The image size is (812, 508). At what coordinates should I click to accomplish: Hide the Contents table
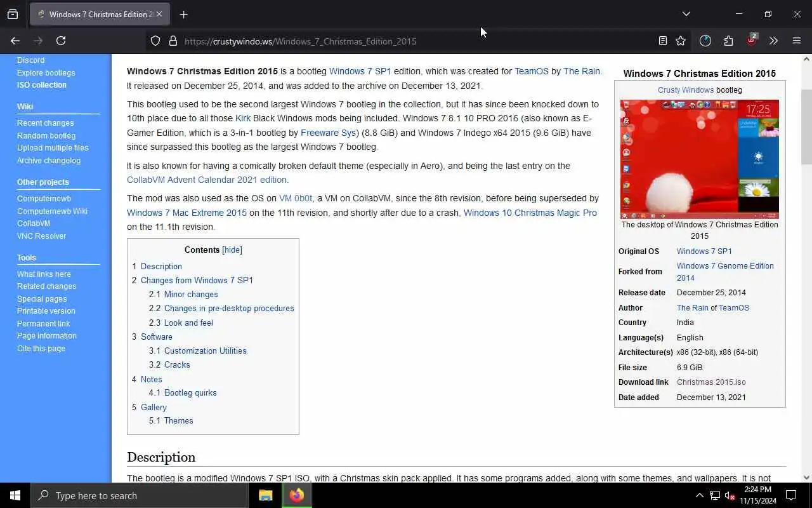pos(232,250)
